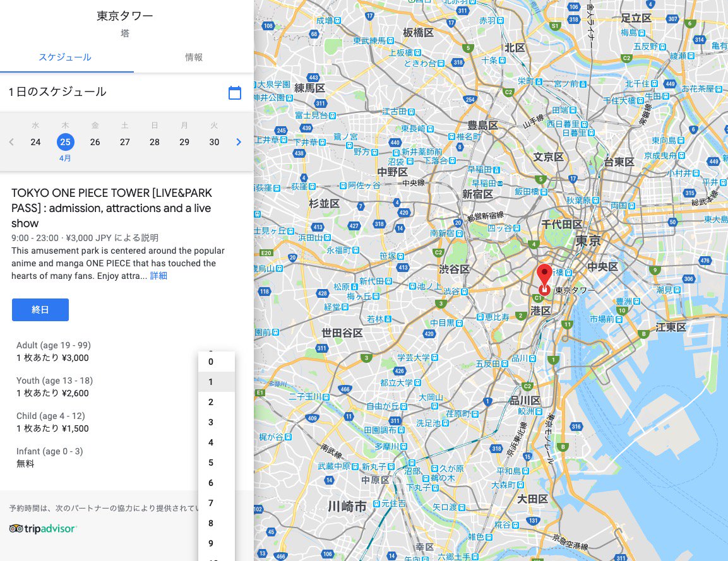Click 品川 station icon on map
This screenshot has height=561, width=728.
point(532,358)
